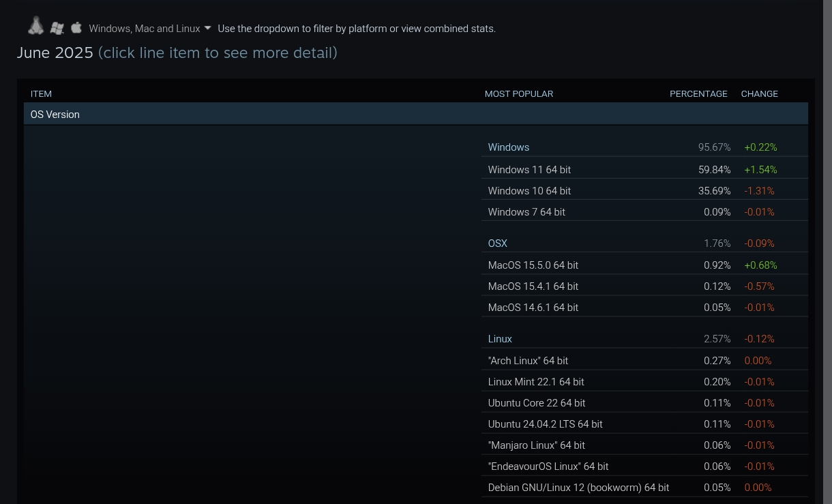Collapse the OS Version section header

(416, 114)
